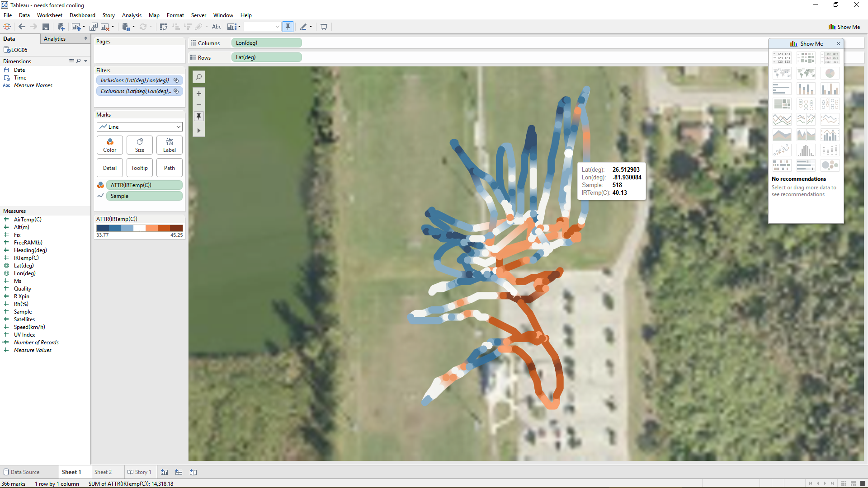Toggle Show Mark Labels Abc button

pyautogui.click(x=217, y=27)
